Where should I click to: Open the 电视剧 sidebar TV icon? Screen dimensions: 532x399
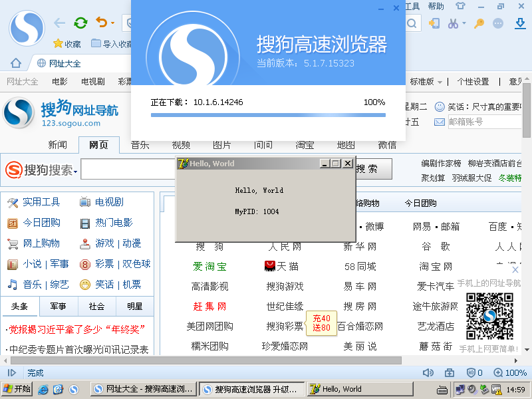[85, 202]
